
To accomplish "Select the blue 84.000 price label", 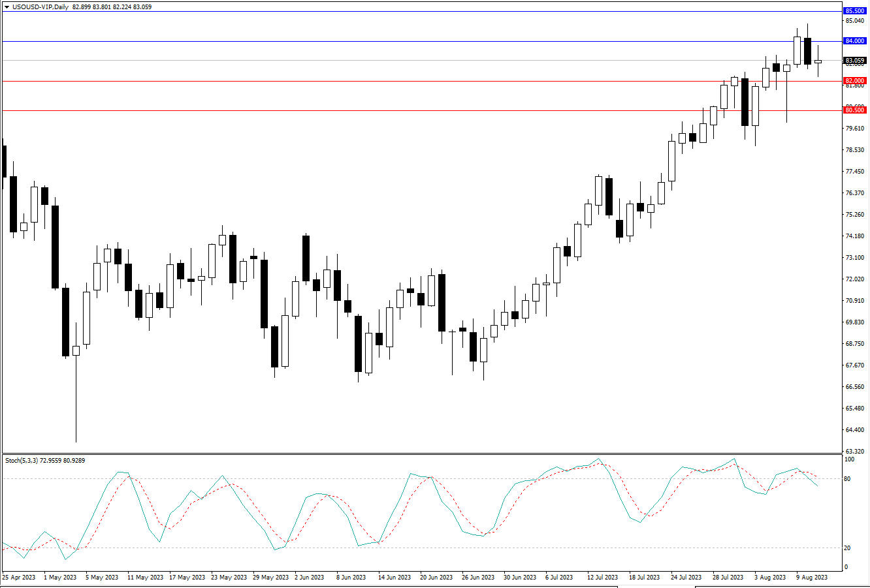I will click(x=855, y=41).
